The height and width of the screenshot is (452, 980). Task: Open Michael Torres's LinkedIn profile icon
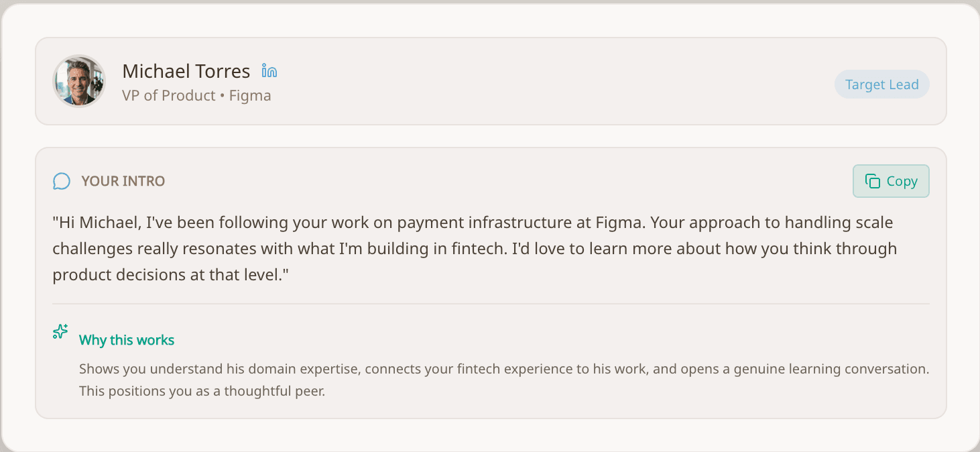point(269,71)
